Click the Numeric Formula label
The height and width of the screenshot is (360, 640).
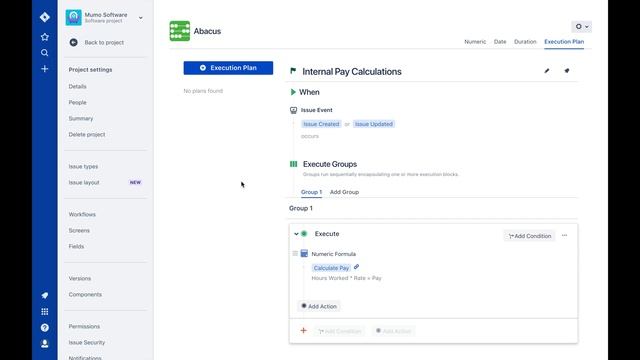click(333, 254)
